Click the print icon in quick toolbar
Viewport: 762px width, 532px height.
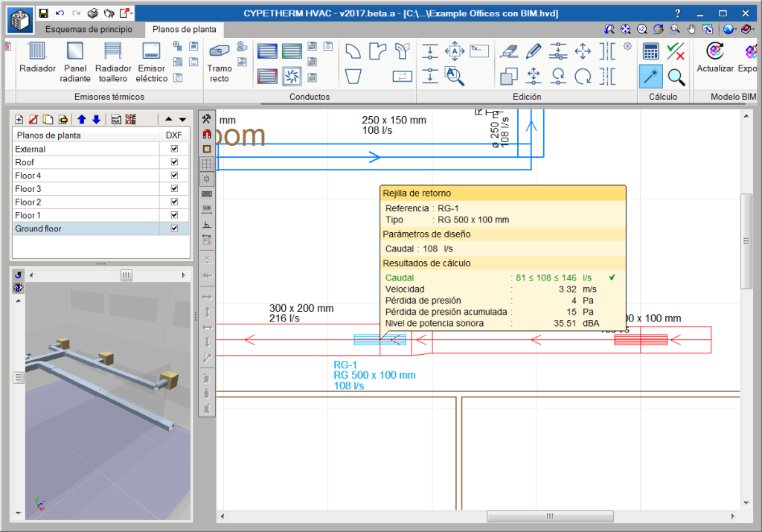[x=93, y=13]
